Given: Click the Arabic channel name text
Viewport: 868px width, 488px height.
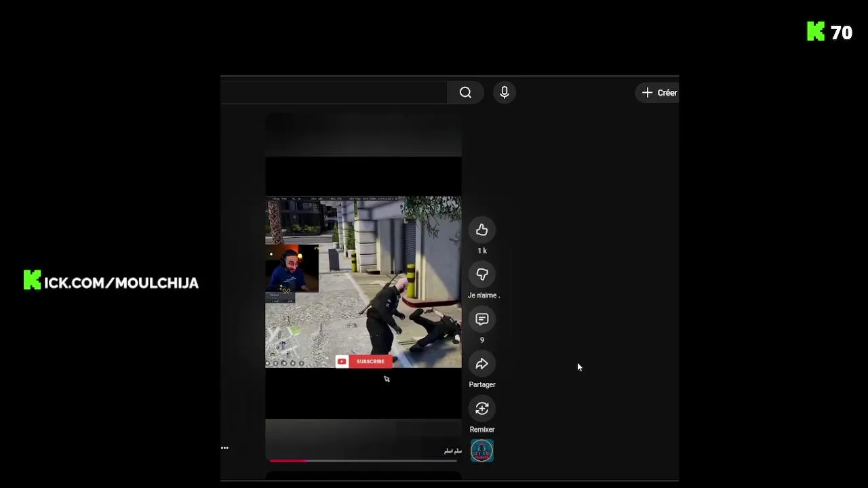Looking at the screenshot, I should [453, 451].
